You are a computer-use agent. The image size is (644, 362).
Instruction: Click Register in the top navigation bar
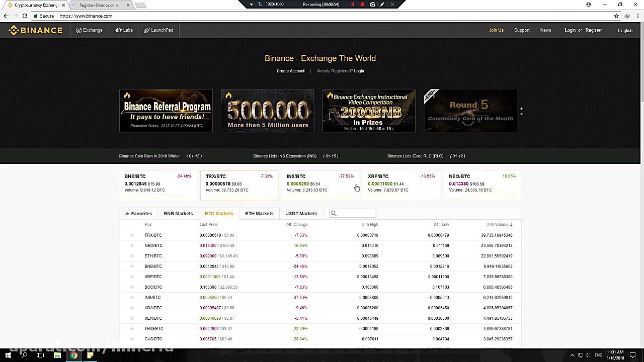point(594,30)
